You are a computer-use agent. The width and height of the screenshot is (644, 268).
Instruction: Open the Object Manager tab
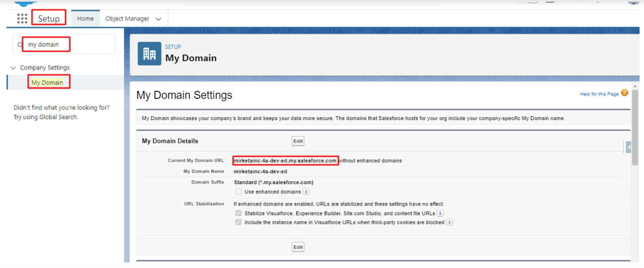click(127, 19)
